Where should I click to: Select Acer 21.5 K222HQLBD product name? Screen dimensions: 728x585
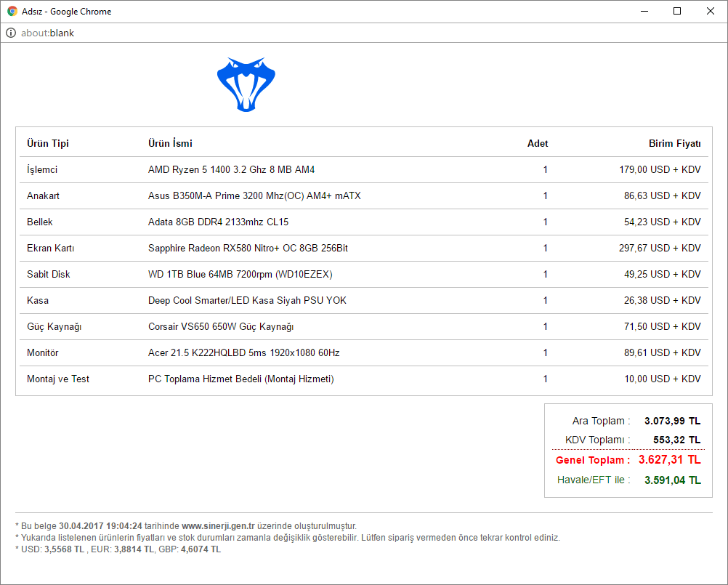[243, 353]
